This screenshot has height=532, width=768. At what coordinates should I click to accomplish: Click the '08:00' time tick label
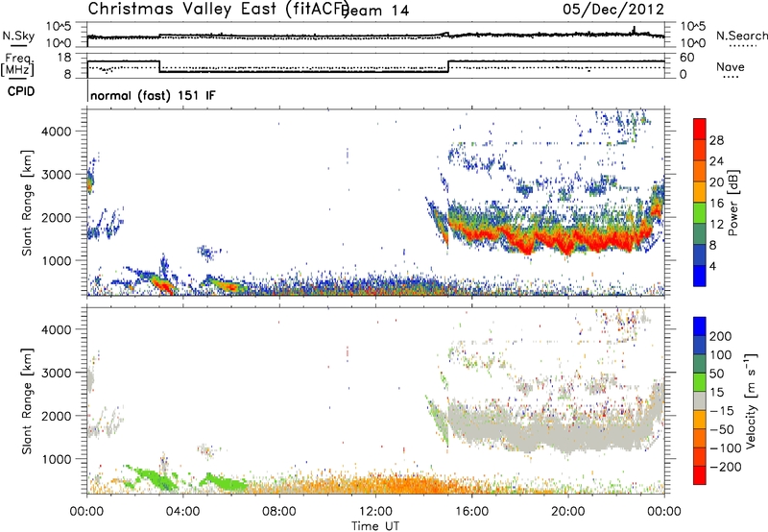pyautogui.click(x=279, y=512)
